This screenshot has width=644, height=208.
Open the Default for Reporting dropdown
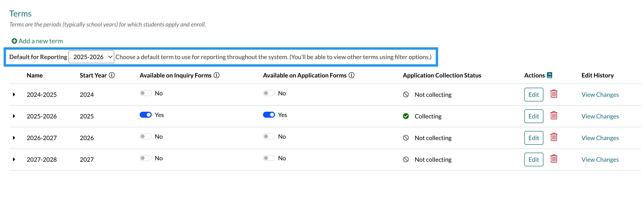click(x=91, y=57)
